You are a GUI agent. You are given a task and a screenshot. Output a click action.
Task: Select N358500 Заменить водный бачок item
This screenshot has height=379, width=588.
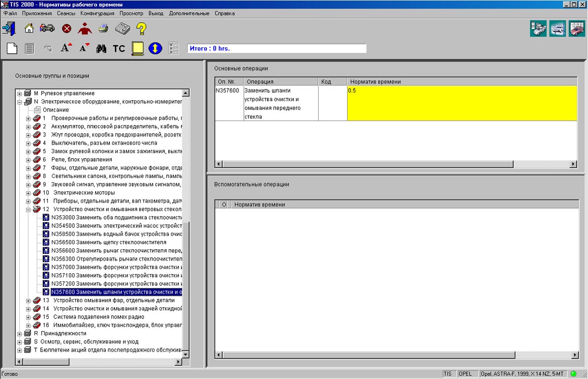tap(116, 234)
